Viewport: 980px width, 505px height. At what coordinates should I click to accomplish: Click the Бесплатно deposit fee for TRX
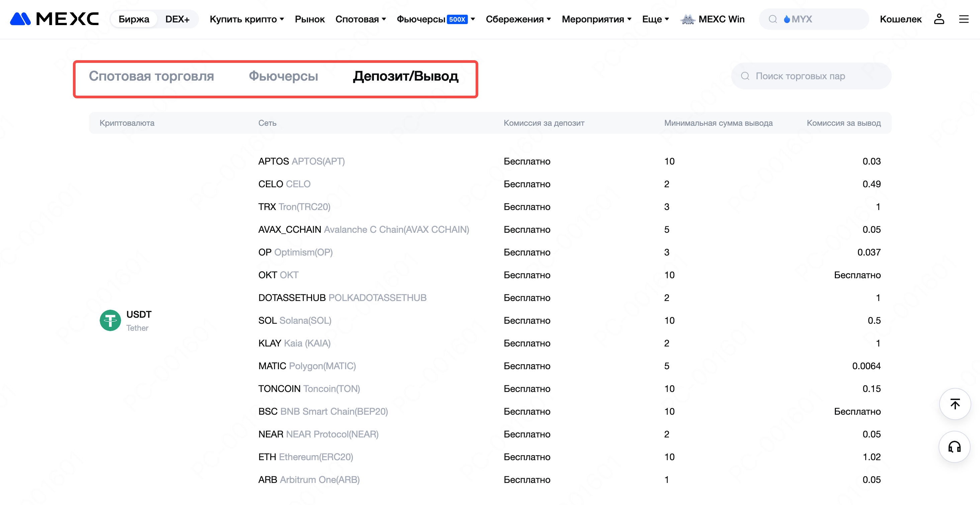[x=527, y=207]
